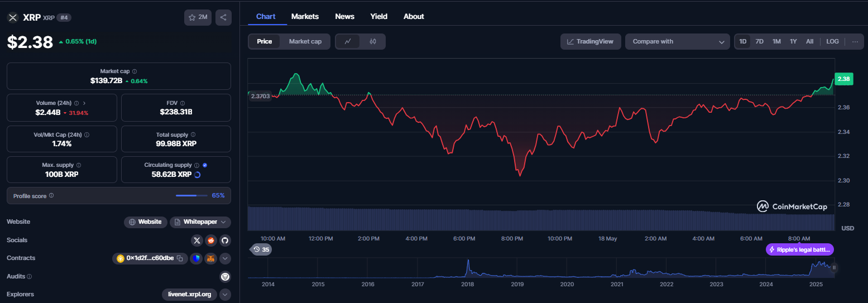Click the 0x1d2f...c60dbe contract address pill
The width and height of the screenshot is (868, 303).
[150, 258]
